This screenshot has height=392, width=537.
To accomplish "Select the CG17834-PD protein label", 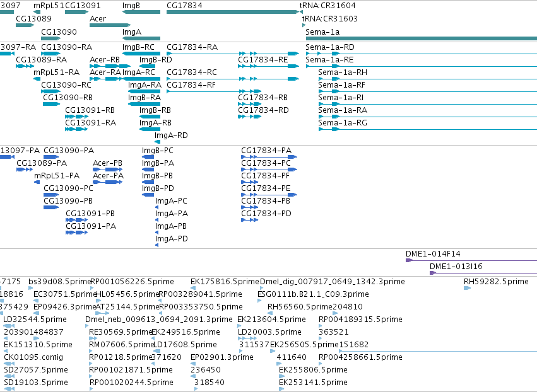I will tap(266, 214).
